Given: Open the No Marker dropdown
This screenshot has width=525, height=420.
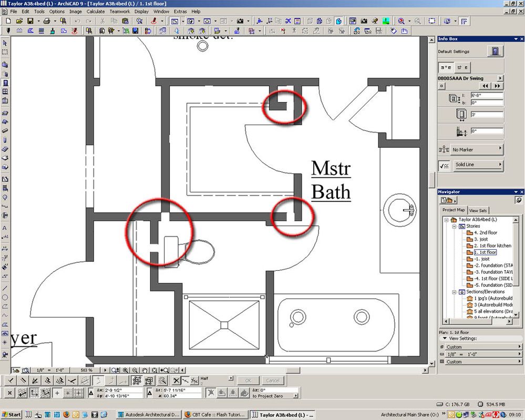Looking at the screenshot, I should point(477,149).
